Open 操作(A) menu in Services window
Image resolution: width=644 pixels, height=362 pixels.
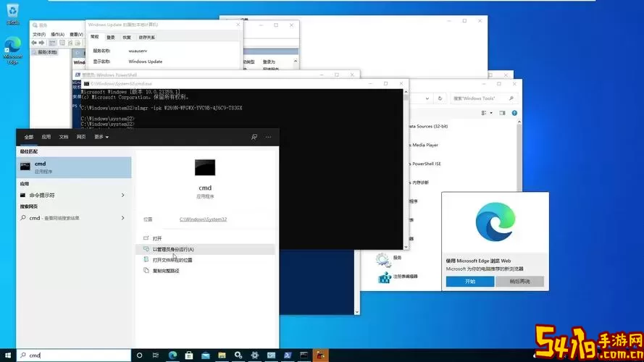pos(57,35)
